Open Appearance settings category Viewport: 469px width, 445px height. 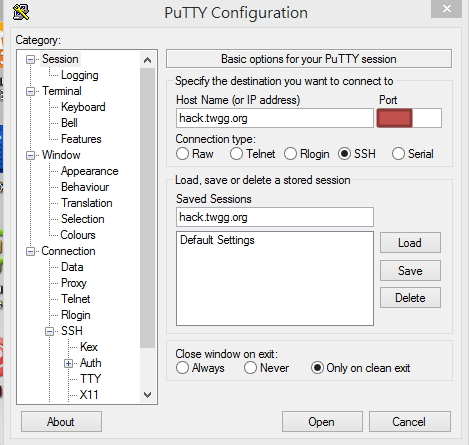tap(90, 171)
